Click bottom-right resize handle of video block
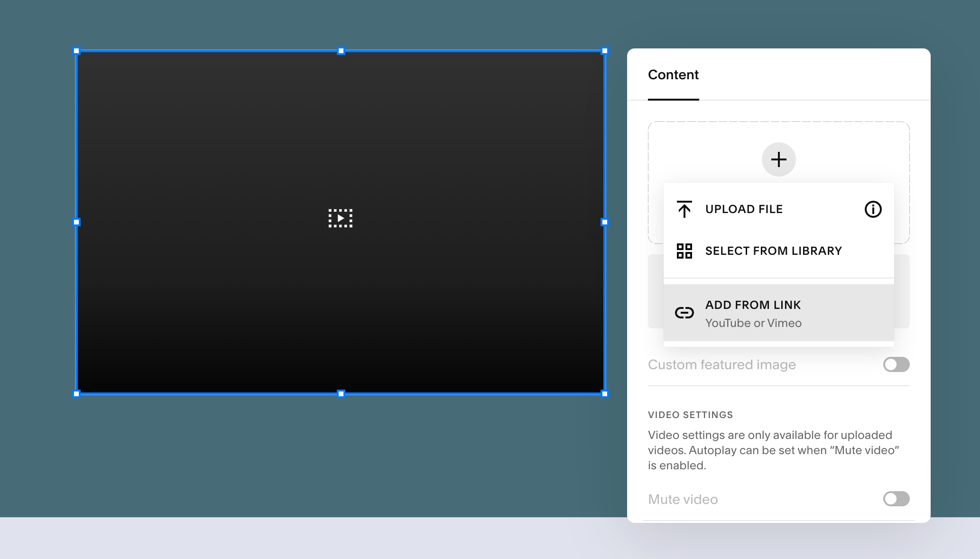This screenshot has height=559, width=980. coord(604,394)
